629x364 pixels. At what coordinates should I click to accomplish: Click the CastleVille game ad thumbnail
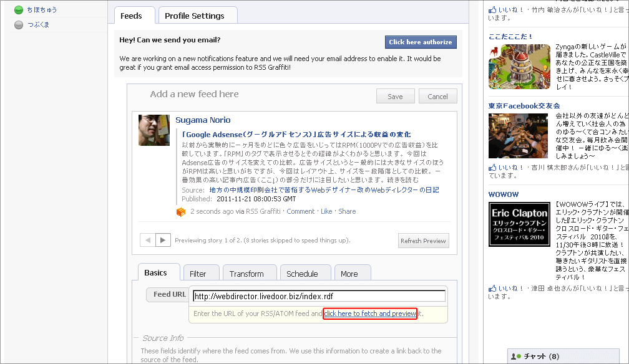click(519, 67)
